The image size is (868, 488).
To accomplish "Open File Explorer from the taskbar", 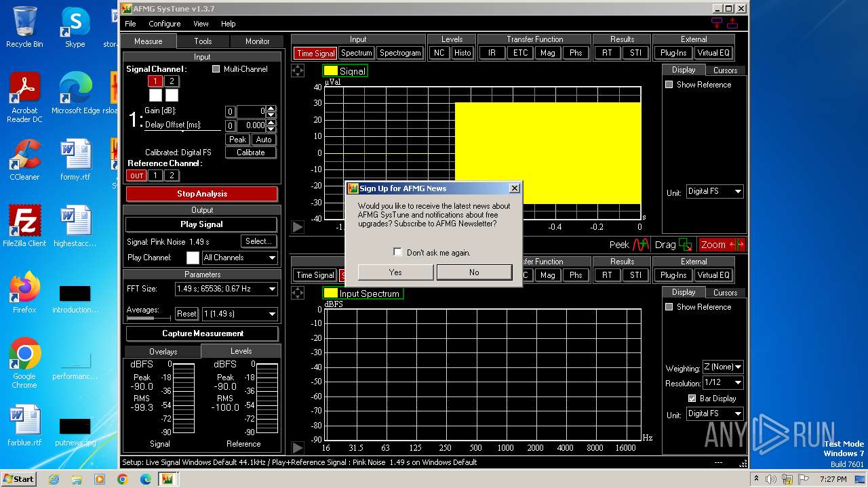I will [77, 479].
